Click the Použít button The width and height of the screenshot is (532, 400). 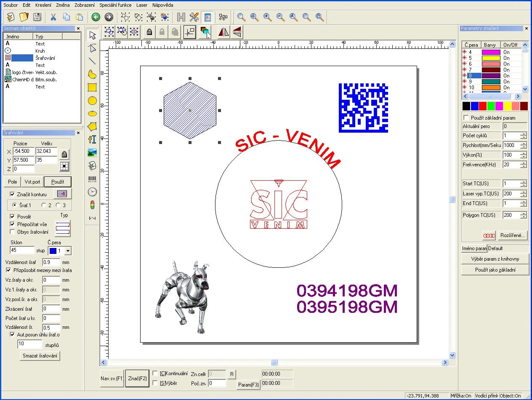[x=58, y=182]
